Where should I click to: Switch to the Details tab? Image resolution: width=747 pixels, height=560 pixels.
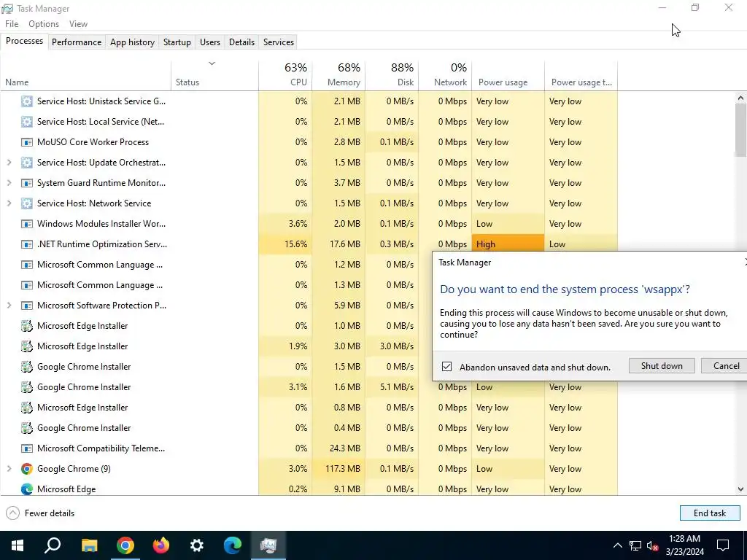point(241,42)
